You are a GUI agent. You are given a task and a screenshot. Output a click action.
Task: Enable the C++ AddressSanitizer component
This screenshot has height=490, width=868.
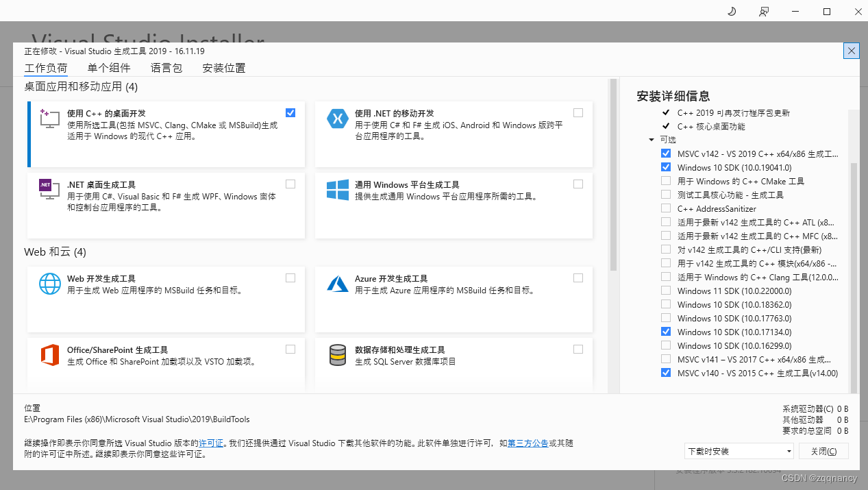coord(665,208)
